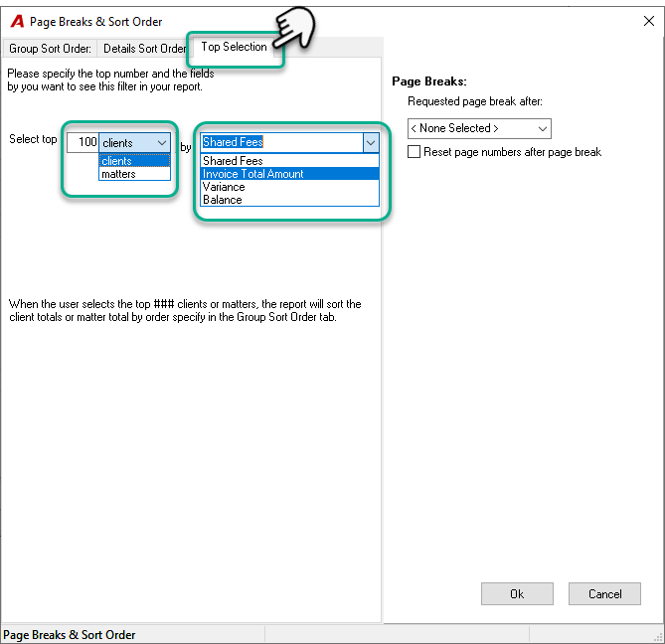The width and height of the screenshot is (665, 644).
Task: Click the Shared Fees combo box text field
Action: (281, 142)
